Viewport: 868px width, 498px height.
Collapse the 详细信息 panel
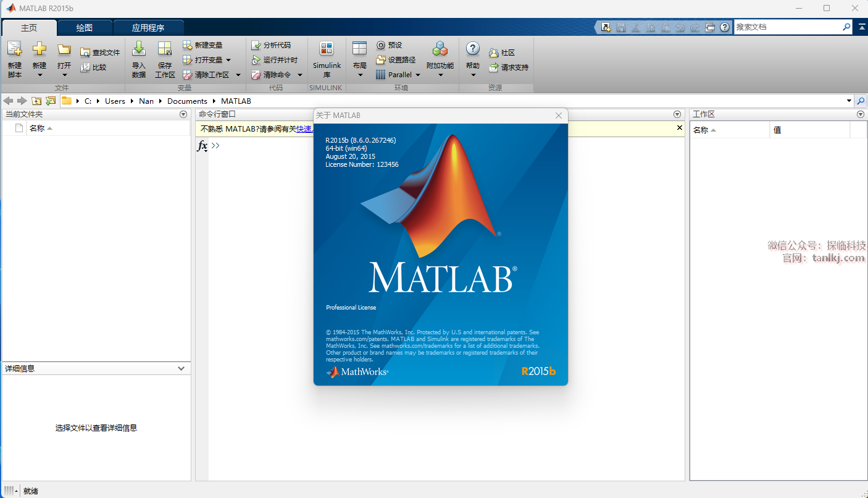point(181,368)
